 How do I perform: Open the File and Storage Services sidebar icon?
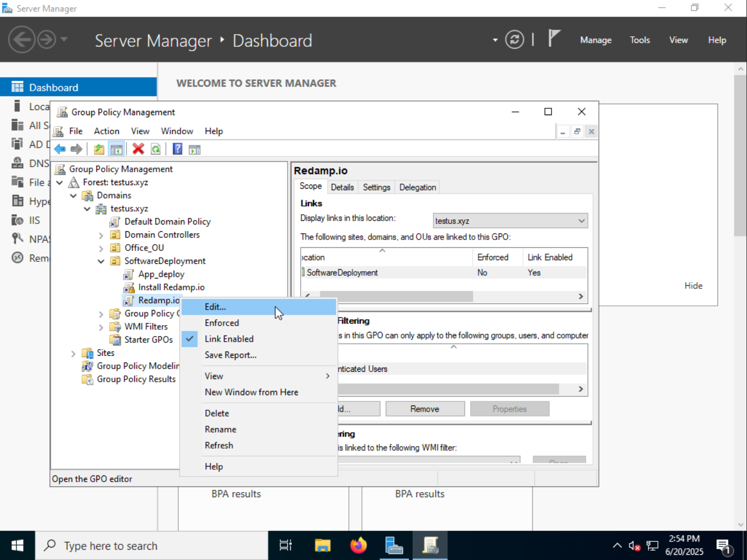(18, 182)
